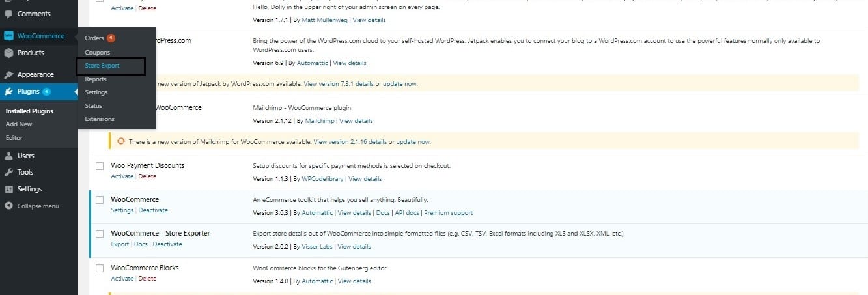
Task: Choose Coupons from the WooCommerce submenu
Action: (x=97, y=52)
